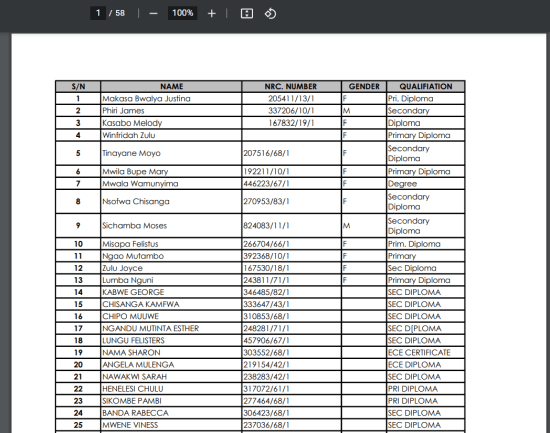The image size is (550, 433).
Task: Select the name CHISANGA KAMFWA
Action: [141, 304]
